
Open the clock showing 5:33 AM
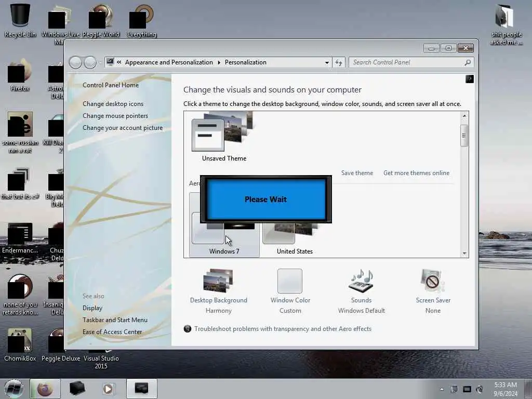tap(506, 389)
